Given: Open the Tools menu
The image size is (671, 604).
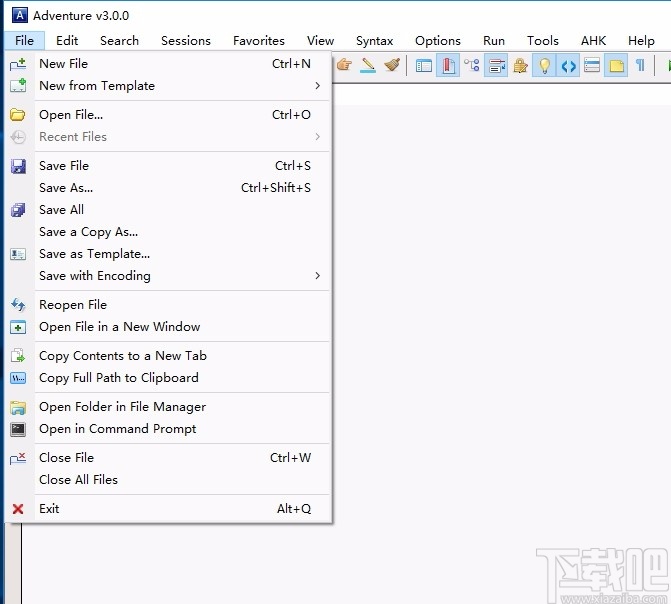Looking at the screenshot, I should (x=543, y=41).
